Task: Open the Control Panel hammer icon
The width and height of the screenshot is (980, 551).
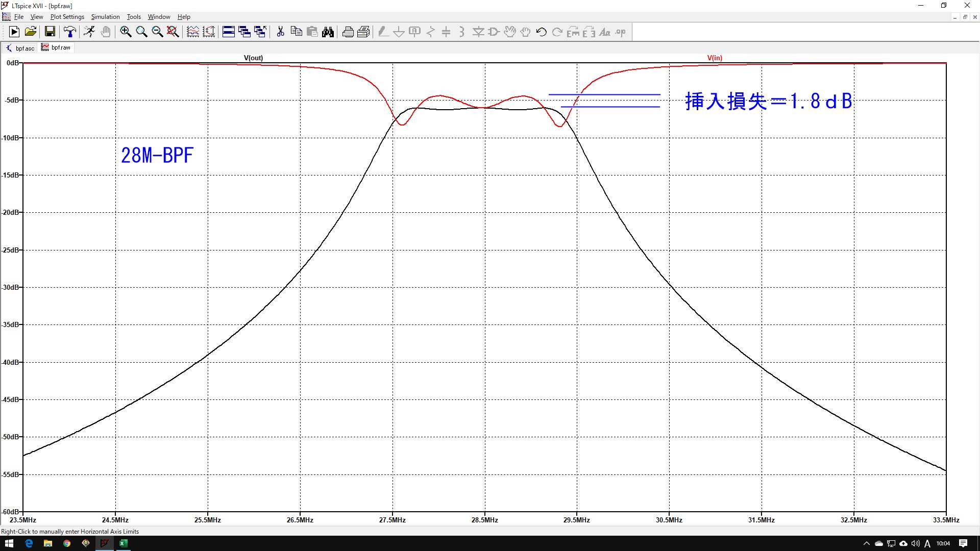Action: pyautogui.click(x=70, y=32)
